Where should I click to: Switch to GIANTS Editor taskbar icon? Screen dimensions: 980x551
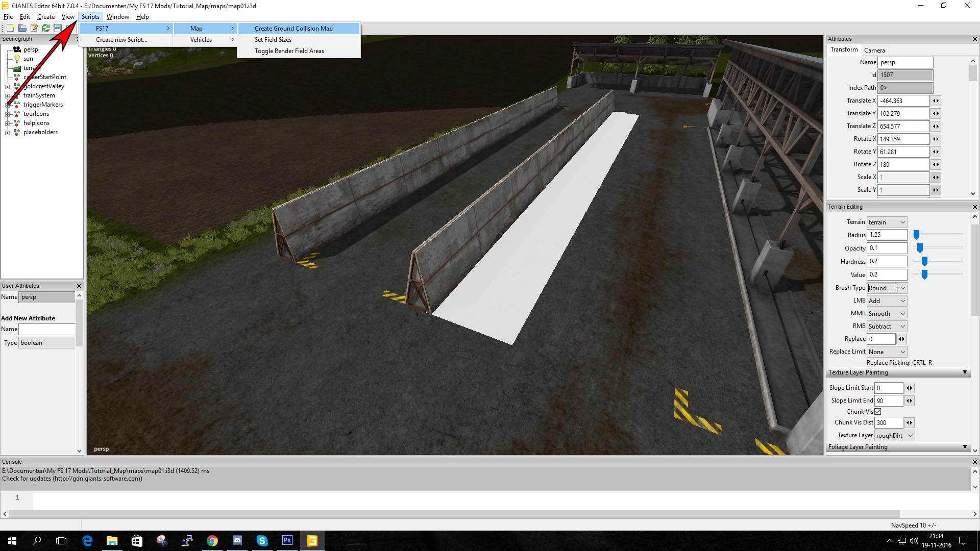(312, 541)
